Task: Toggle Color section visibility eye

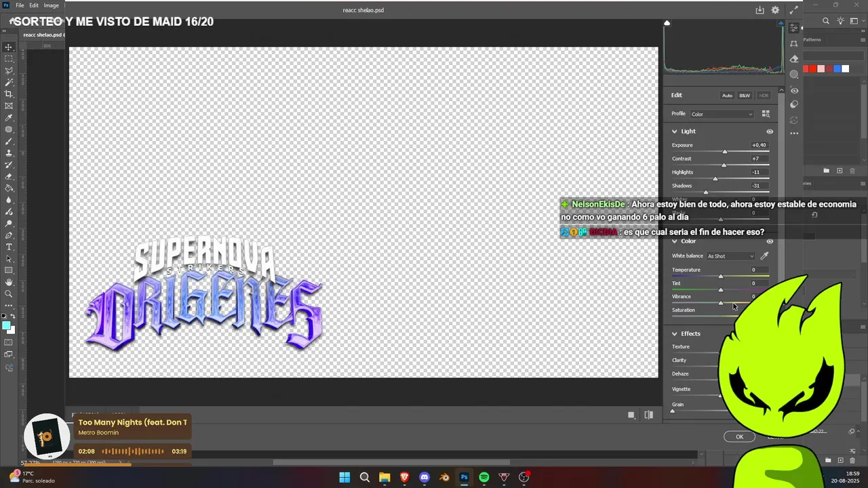Action: tap(770, 241)
